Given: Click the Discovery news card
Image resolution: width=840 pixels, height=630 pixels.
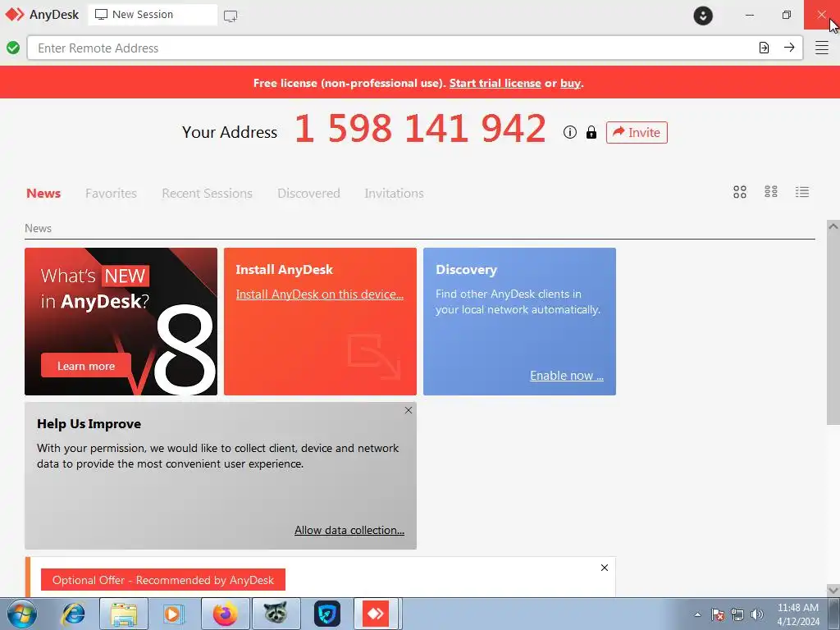Looking at the screenshot, I should pyautogui.click(x=519, y=322).
